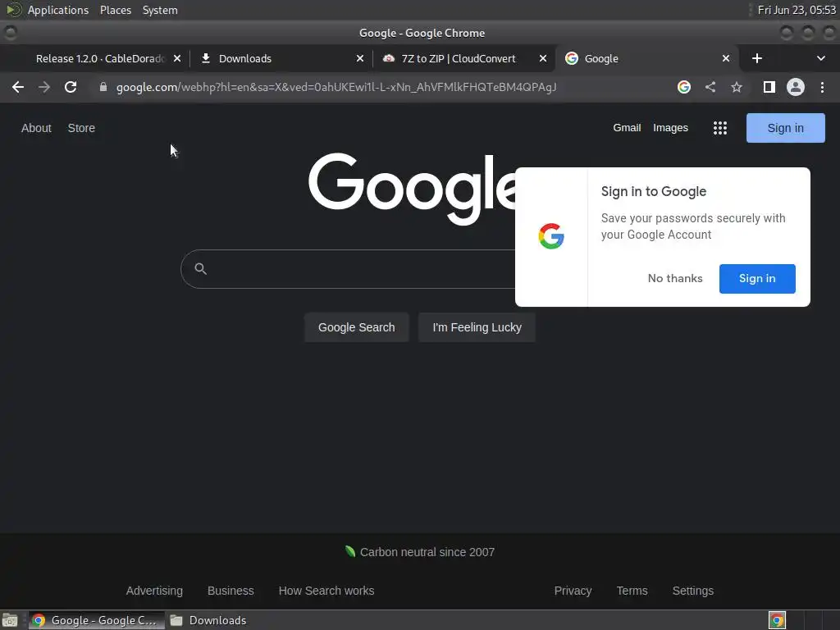840x630 pixels.
Task: Open the Advertising footer link
Action: coord(154,591)
